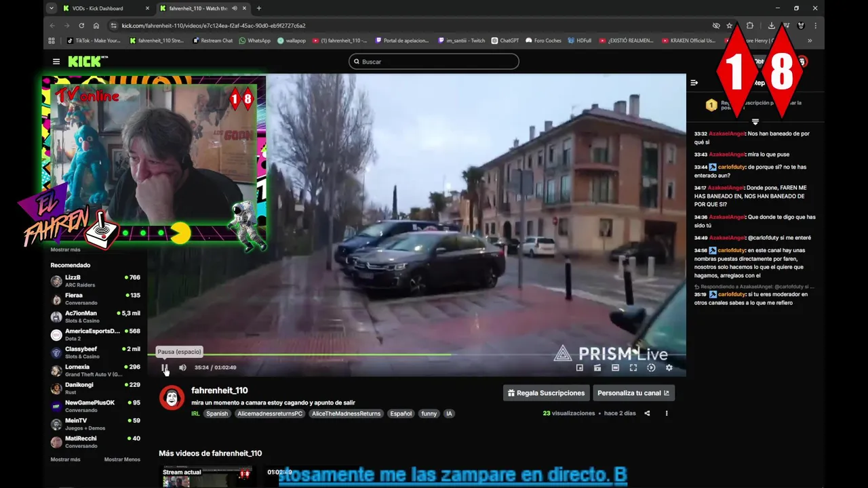Click the crossed-eye icon in the address bar
This screenshot has width=868, height=488.
pos(716,26)
